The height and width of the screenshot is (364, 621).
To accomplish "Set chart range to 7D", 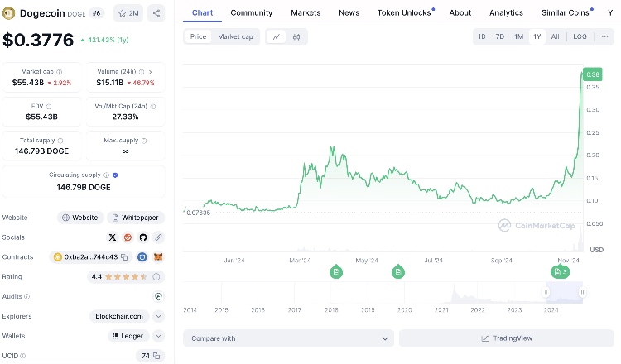I will [x=500, y=36].
